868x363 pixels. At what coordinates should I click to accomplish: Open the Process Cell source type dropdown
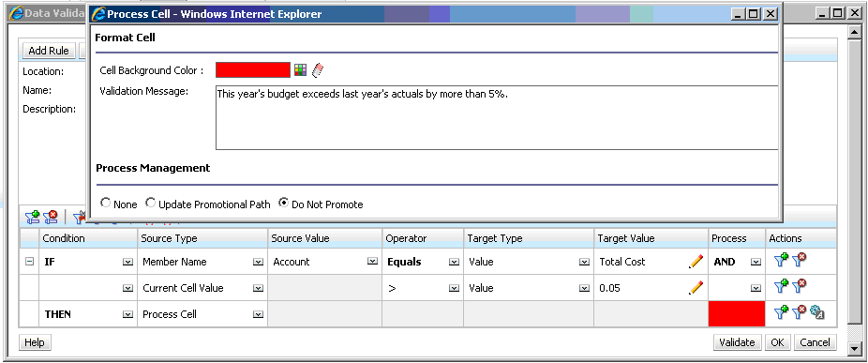(258, 314)
